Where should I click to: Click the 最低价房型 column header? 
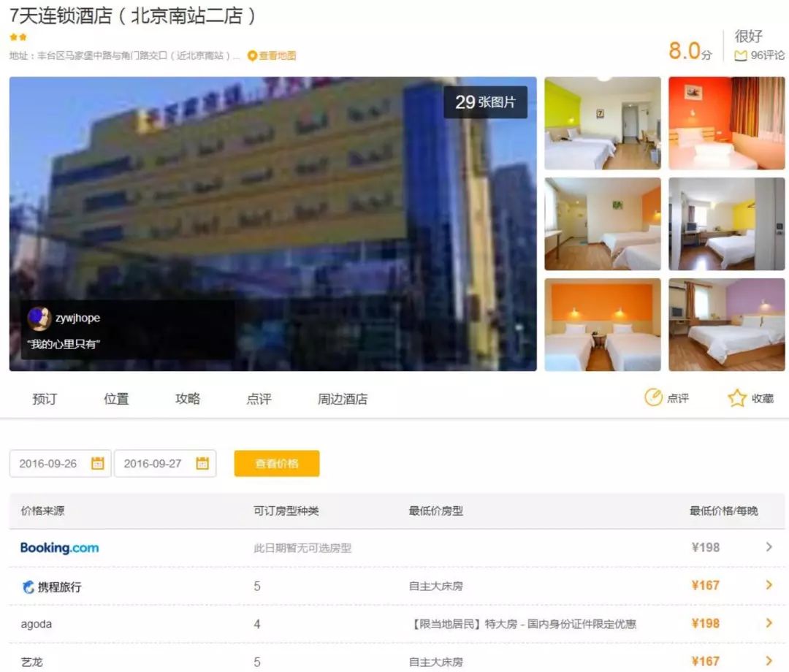point(435,511)
